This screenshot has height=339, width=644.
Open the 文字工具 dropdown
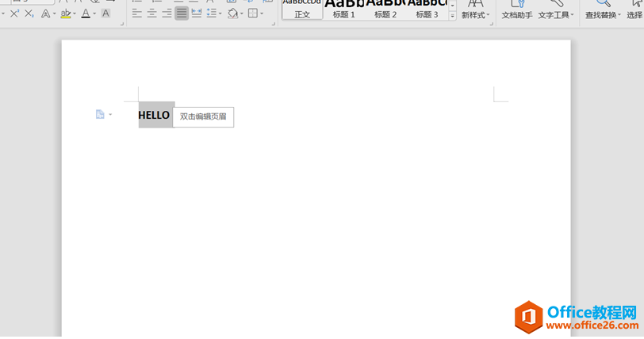555,10
